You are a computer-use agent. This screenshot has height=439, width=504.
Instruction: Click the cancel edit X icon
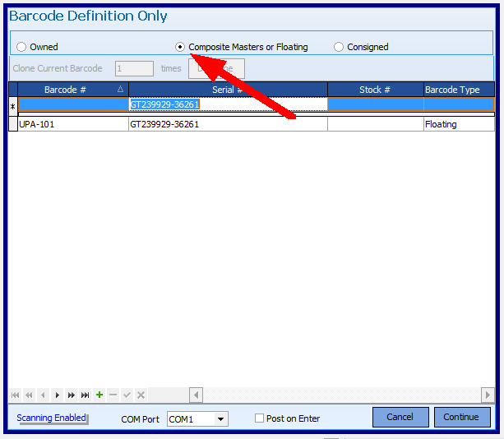click(141, 395)
